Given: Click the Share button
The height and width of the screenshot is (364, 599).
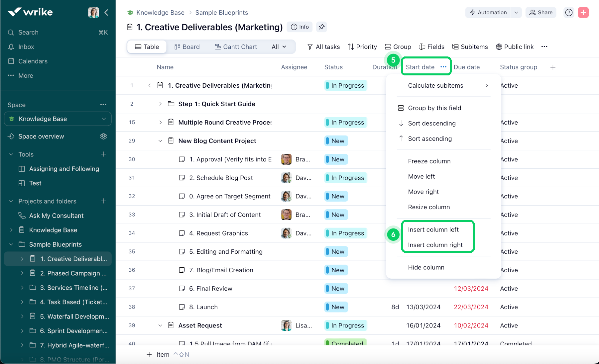Looking at the screenshot, I should click(x=540, y=12).
